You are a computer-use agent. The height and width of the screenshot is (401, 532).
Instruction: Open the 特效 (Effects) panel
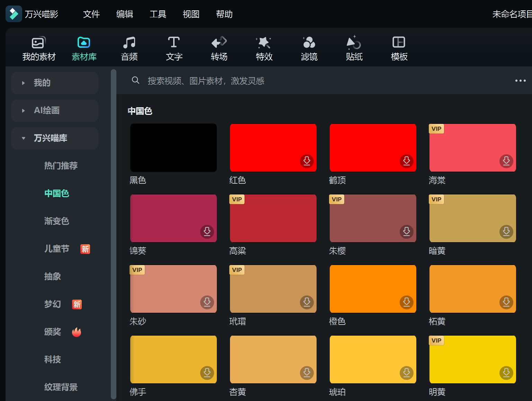pos(264,48)
